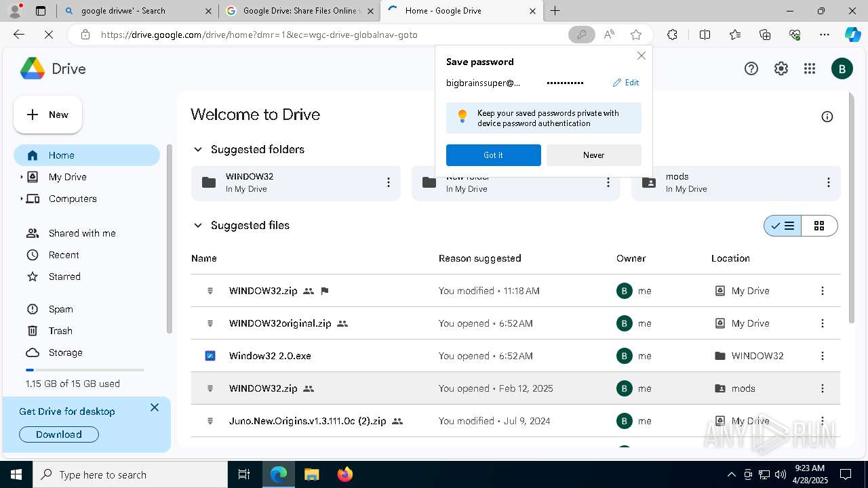Click the New button in Drive

47,115
